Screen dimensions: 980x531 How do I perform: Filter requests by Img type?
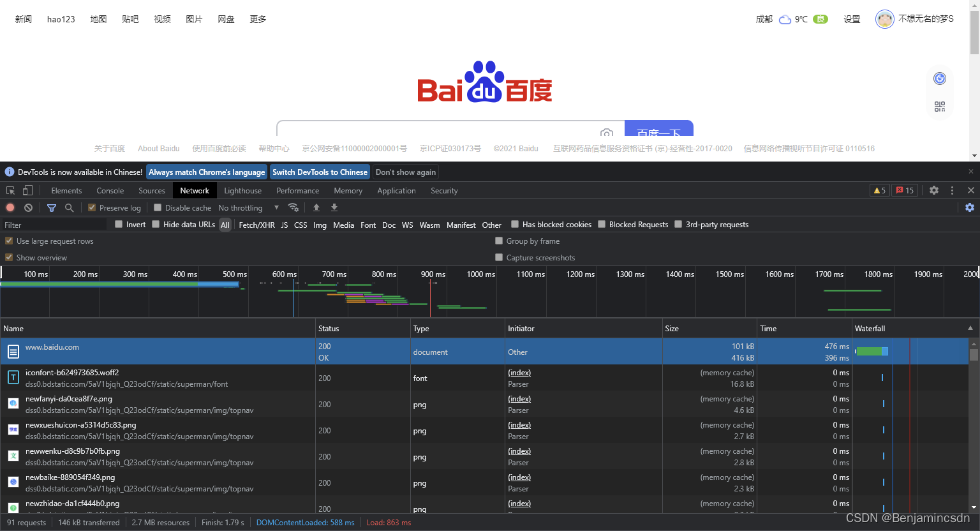320,225
